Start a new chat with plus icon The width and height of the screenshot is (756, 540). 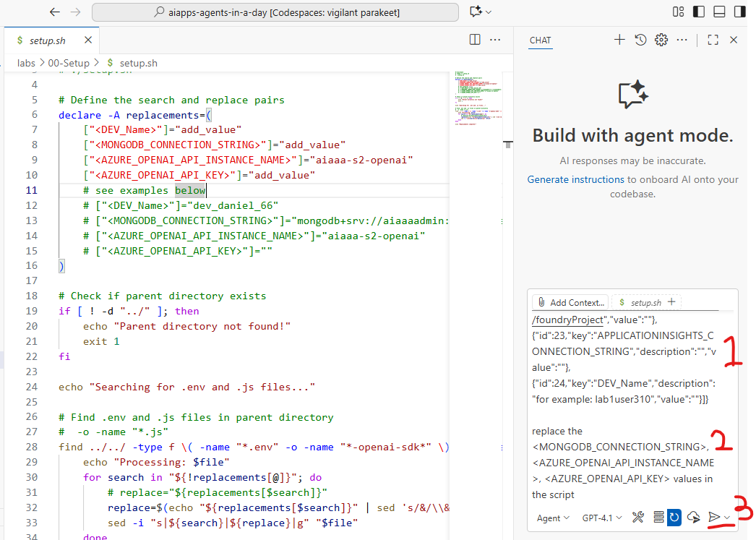point(619,40)
